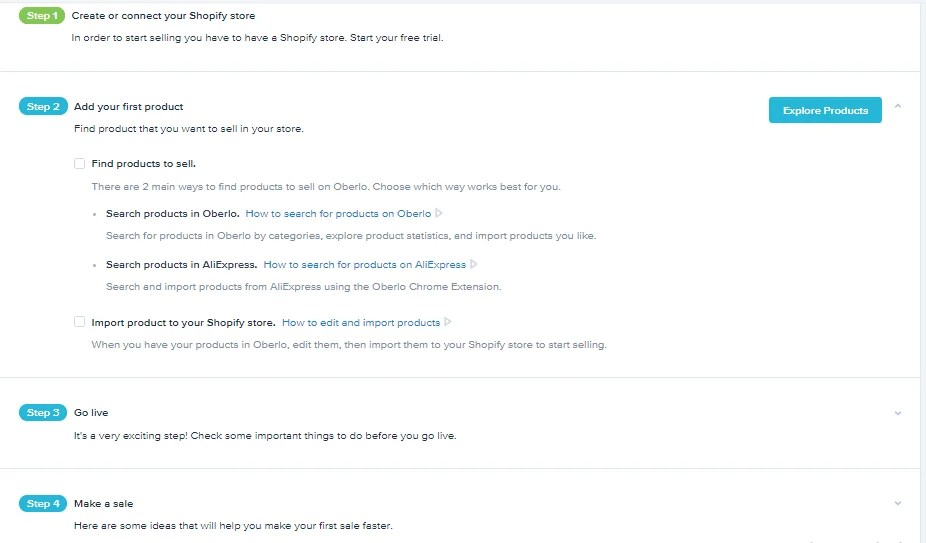Click 'It's a very exciting step!' description
This screenshot has height=543, width=926.
pos(265,436)
